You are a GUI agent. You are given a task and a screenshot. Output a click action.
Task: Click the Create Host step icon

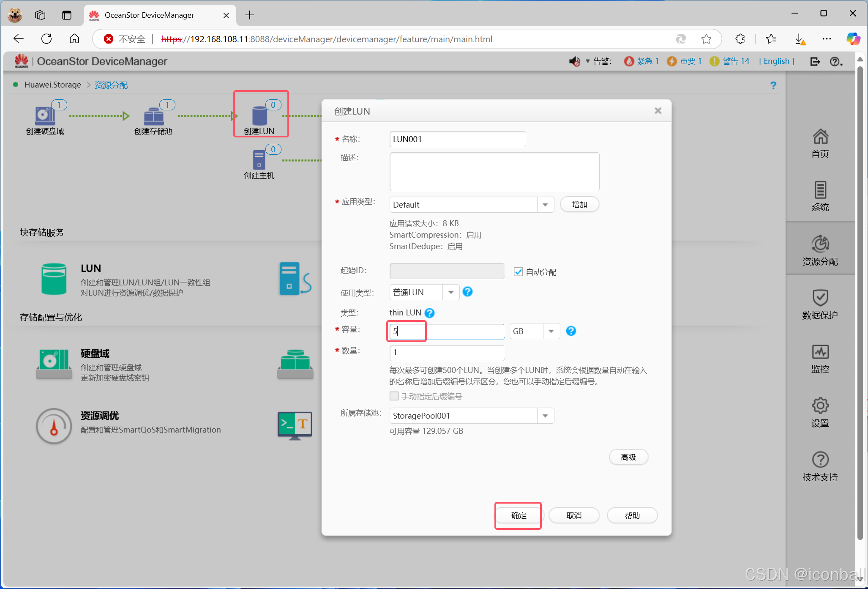(259, 160)
